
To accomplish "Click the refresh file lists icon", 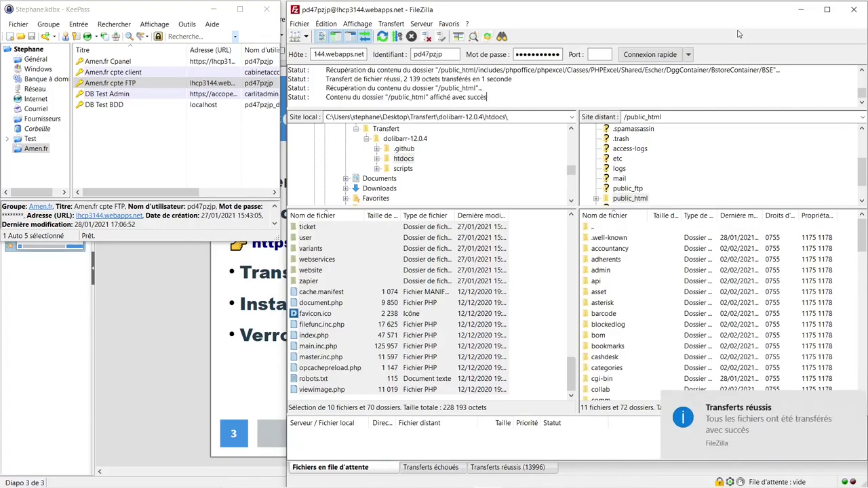I will [382, 37].
